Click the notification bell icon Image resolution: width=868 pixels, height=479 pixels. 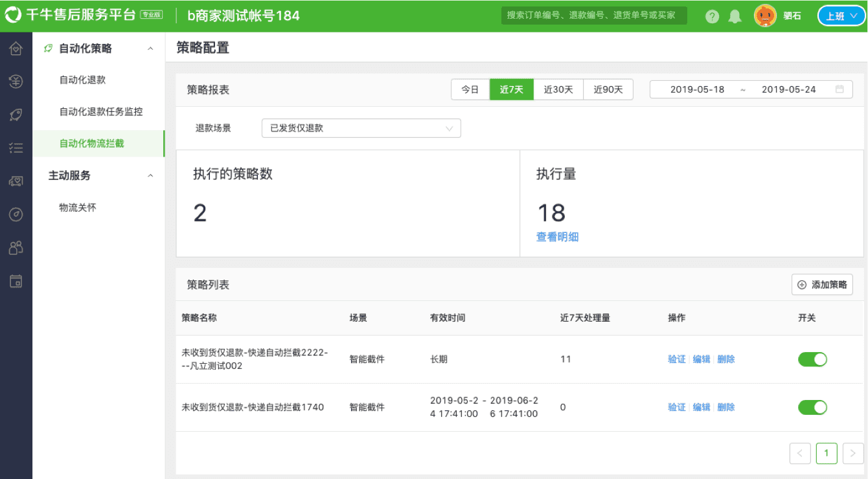(735, 16)
